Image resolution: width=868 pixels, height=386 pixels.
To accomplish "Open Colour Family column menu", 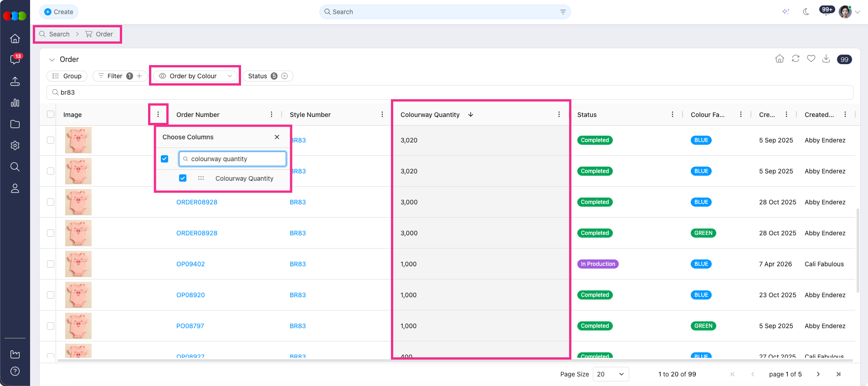I will point(741,115).
